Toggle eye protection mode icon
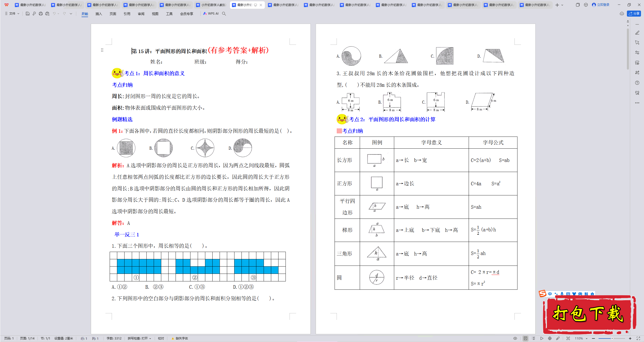This screenshot has height=342, width=644. (x=515, y=338)
